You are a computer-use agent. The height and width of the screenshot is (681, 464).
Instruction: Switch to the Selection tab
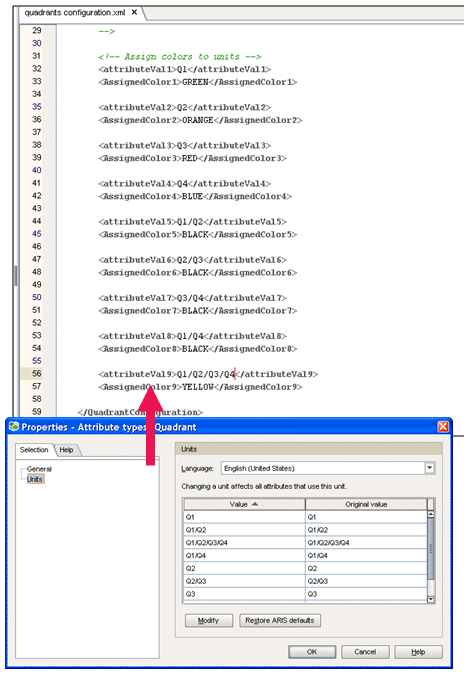(x=34, y=450)
